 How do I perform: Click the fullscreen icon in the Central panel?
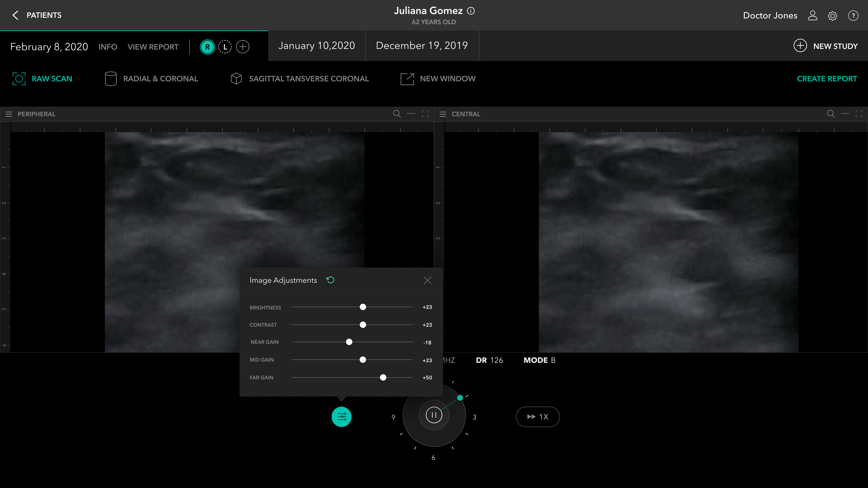(x=859, y=114)
